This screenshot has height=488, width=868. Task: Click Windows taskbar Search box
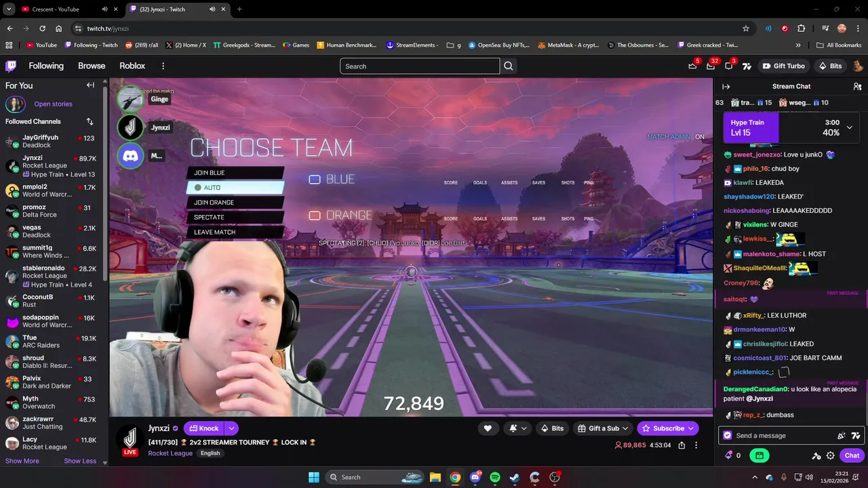(374, 477)
